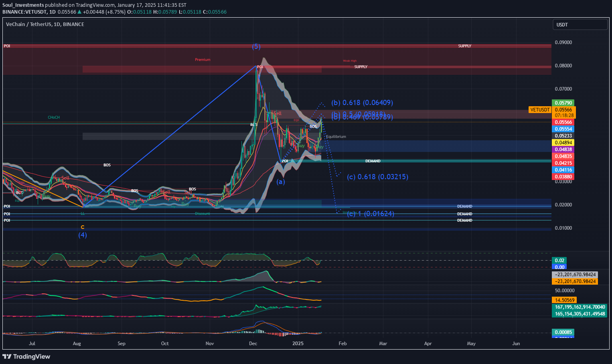612x364 pixels.
Task: Select the blue 0.04116 price label
Action: [563, 170]
